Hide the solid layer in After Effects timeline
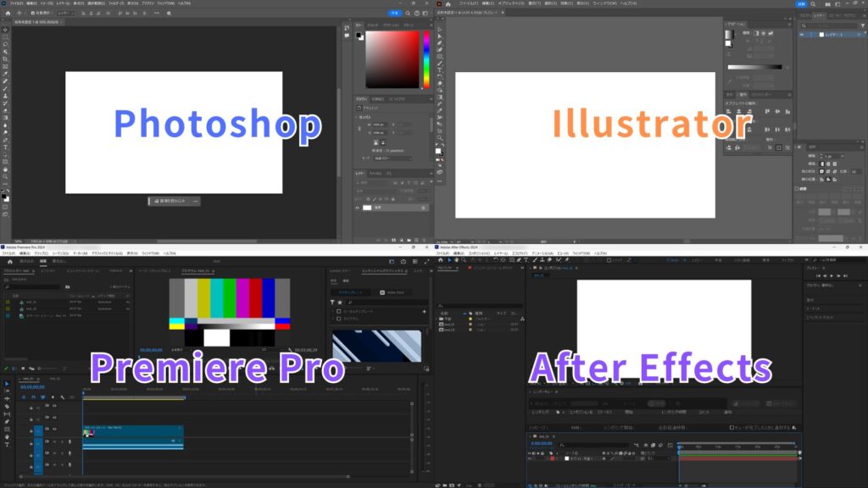868x488 pixels. point(530,458)
